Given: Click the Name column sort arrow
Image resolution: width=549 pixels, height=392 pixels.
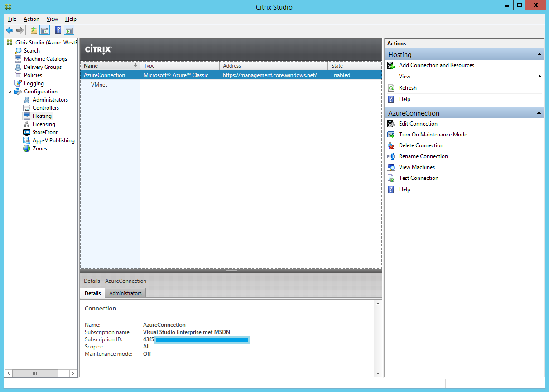Looking at the screenshot, I should [x=135, y=66].
